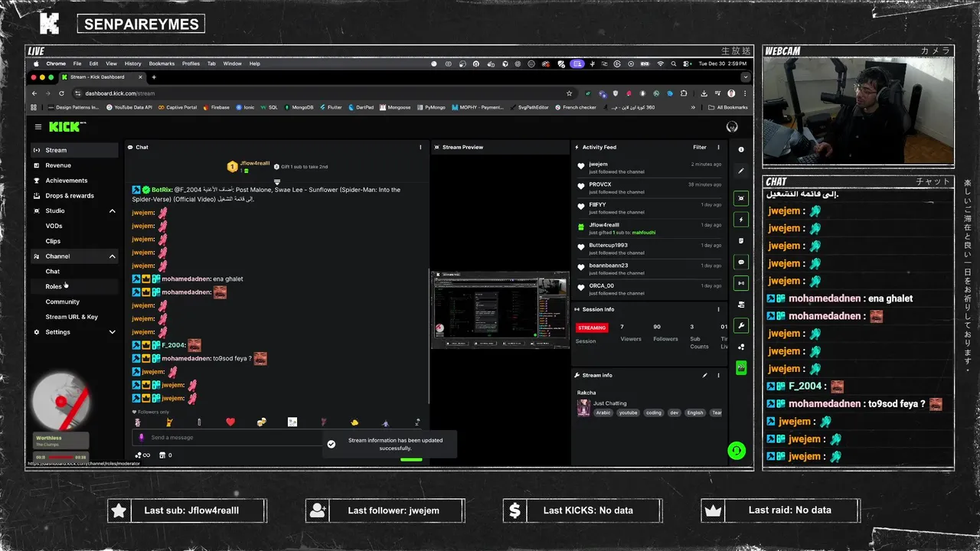Click the red STREAMING status badge
Screen dimensions: 980x551
(x=592, y=328)
